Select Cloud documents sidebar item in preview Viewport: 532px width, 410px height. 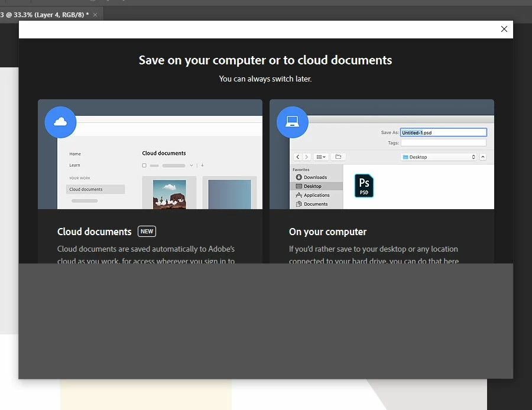(95, 189)
